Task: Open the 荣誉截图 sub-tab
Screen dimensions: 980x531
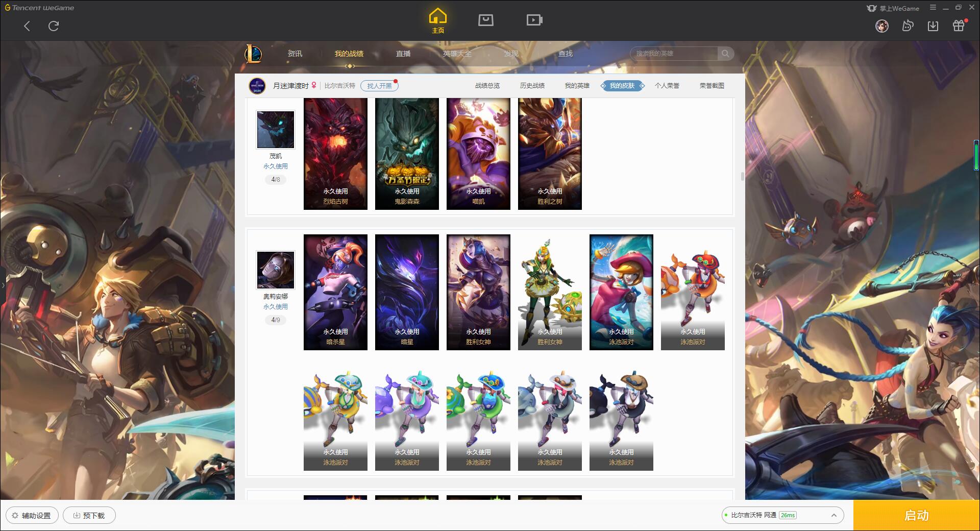Action: pyautogui.click(x=712, y=86)
